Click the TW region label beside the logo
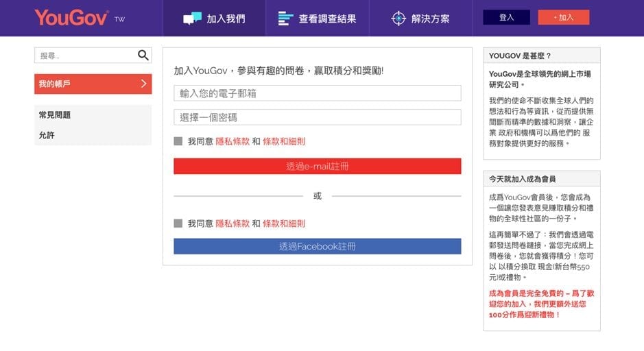 (x=119, y=19)
